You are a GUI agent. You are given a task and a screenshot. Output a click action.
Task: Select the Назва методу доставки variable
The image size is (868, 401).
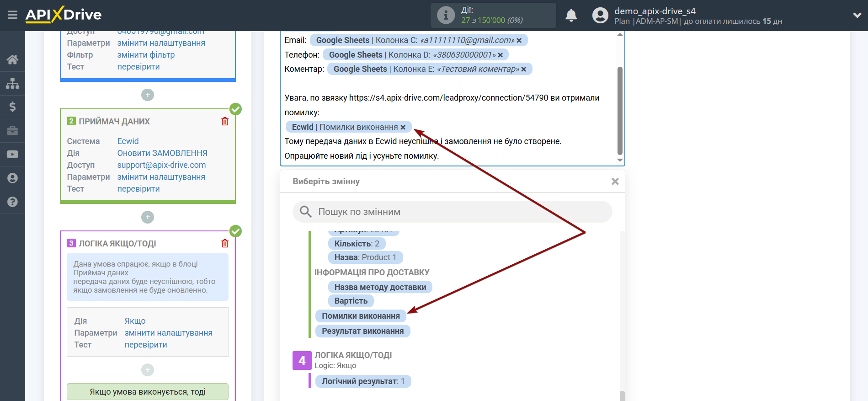pyautogui.click(x=380, y=287)
